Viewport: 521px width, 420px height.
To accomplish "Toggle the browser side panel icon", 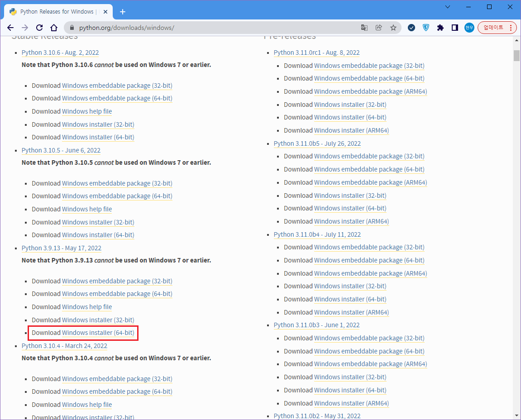I will pyautogui.click(x=455, y=28).
